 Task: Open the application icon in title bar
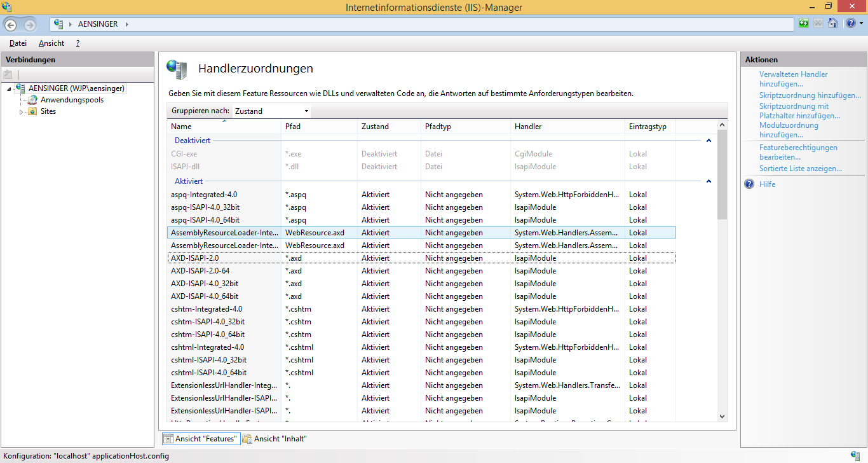pyautogui.click(x=6, y=6)
